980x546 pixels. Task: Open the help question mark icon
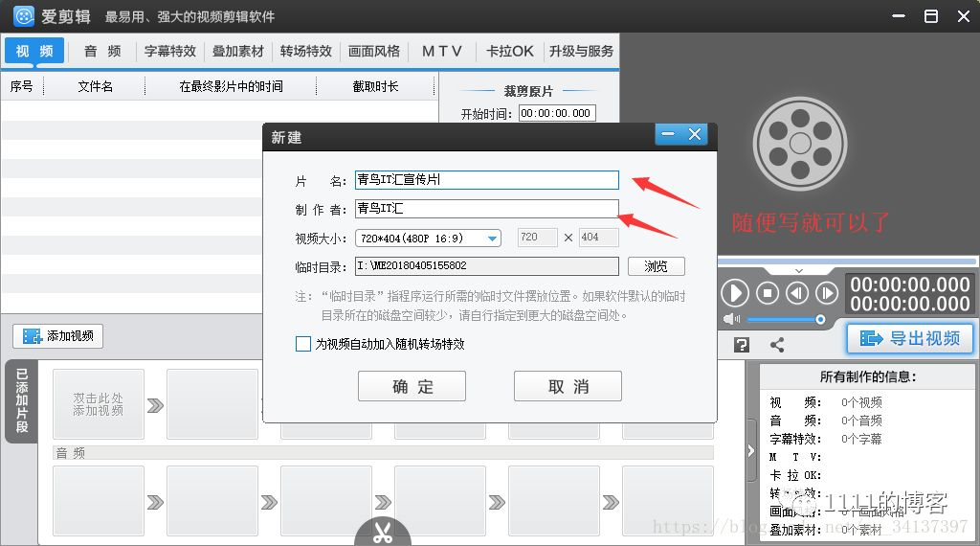(x=742, y=345)
